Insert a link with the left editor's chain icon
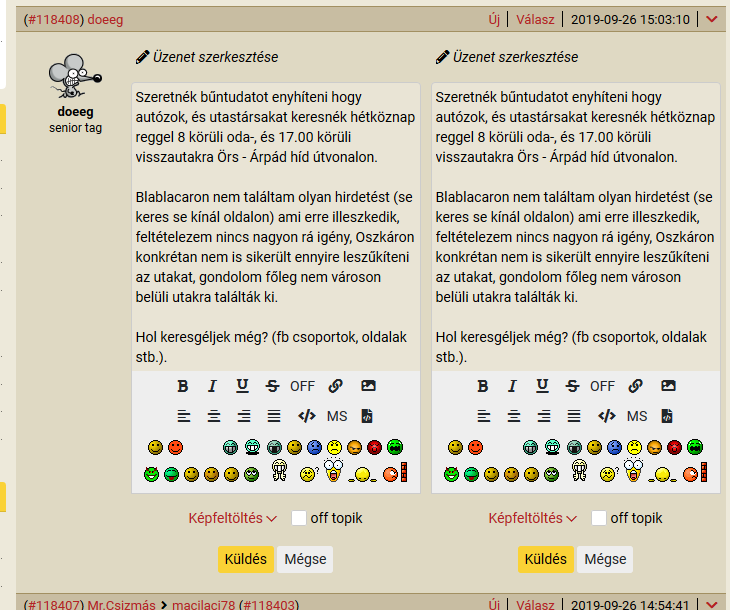 tap(336, 386)
